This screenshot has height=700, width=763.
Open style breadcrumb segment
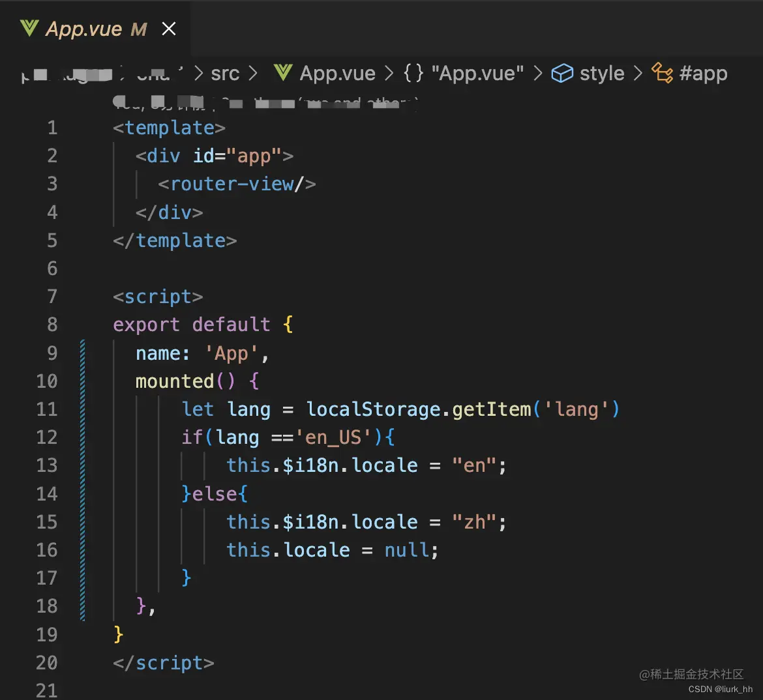point(602,74)
